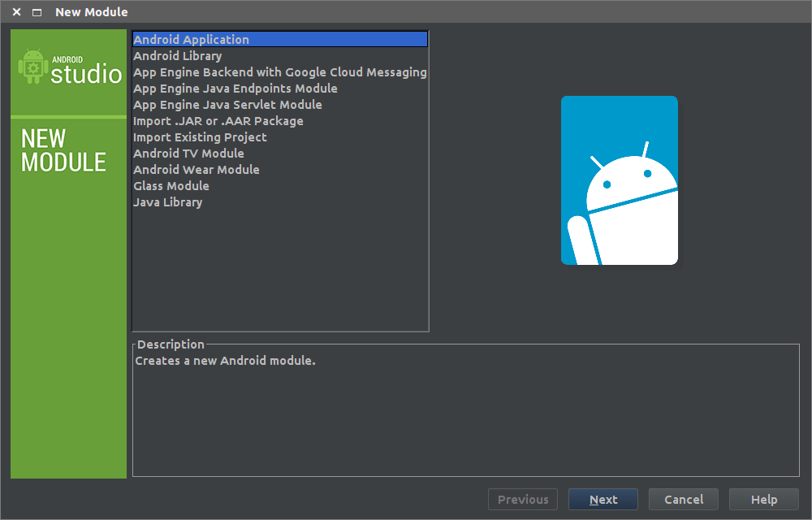812x520 pixels.
Task: Pick App Engine Java Endpoints Module
Action: pos(235,89)
